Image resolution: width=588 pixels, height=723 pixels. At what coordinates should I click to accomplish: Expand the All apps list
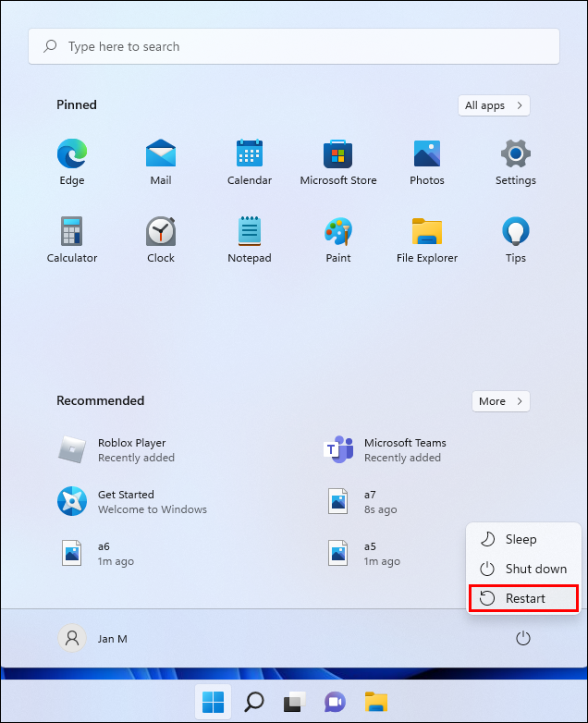pos(494,105)
